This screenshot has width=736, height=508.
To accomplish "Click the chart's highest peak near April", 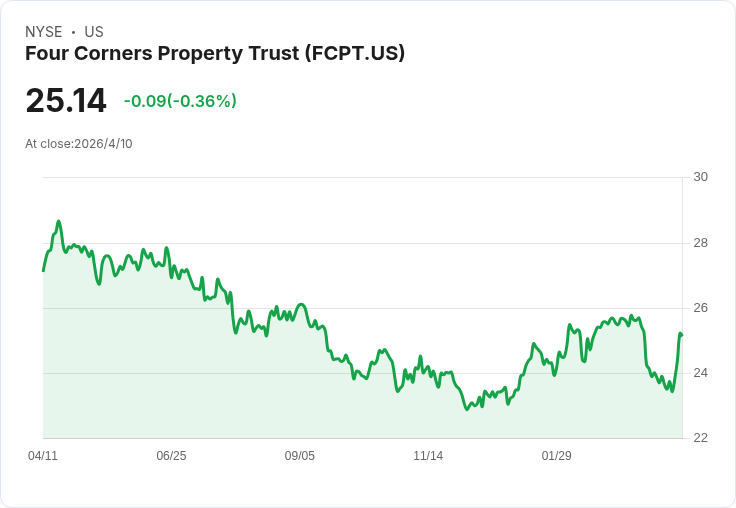I will pos(59,221).
